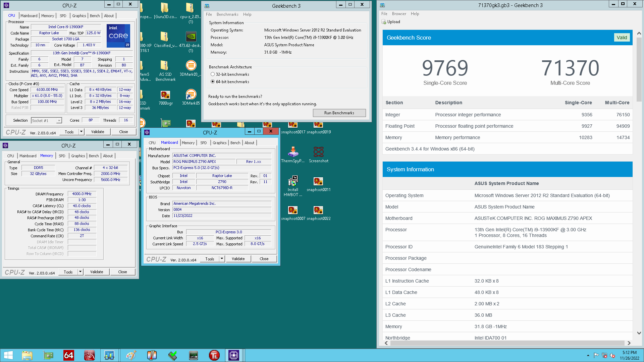Open the ThermSpy desktop icon
Viewport: 644px width, 362px height.
293,155
